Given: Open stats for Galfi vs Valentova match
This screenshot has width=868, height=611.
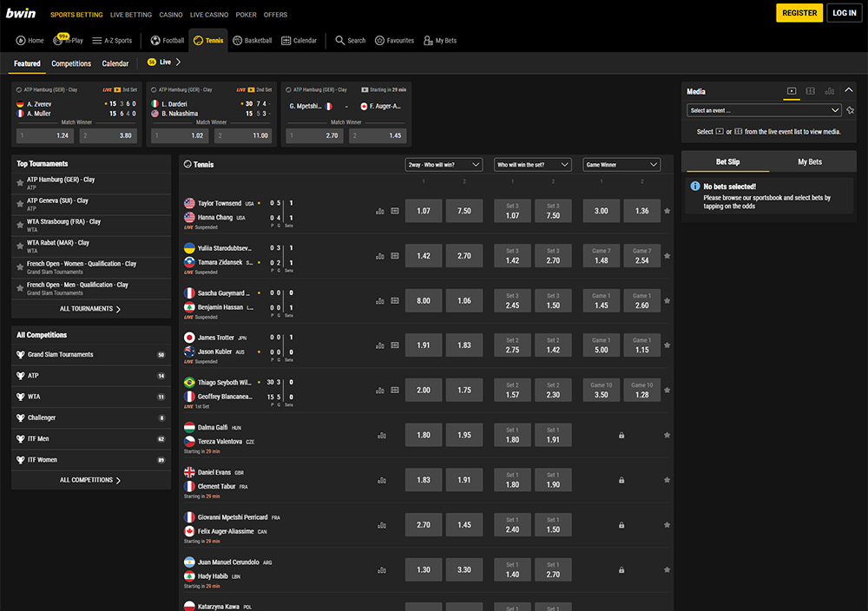Looking at the screenshot, I should [382, 435].
